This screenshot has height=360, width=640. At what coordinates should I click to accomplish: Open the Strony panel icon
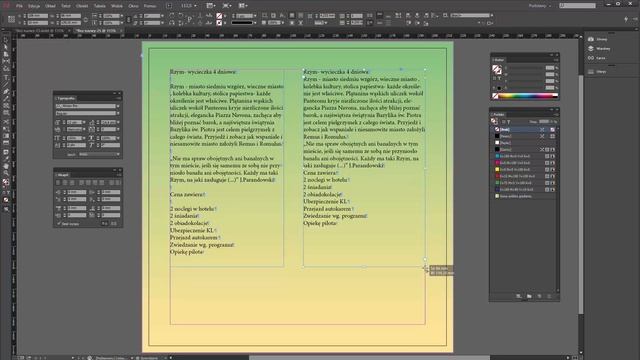point(591,39)
